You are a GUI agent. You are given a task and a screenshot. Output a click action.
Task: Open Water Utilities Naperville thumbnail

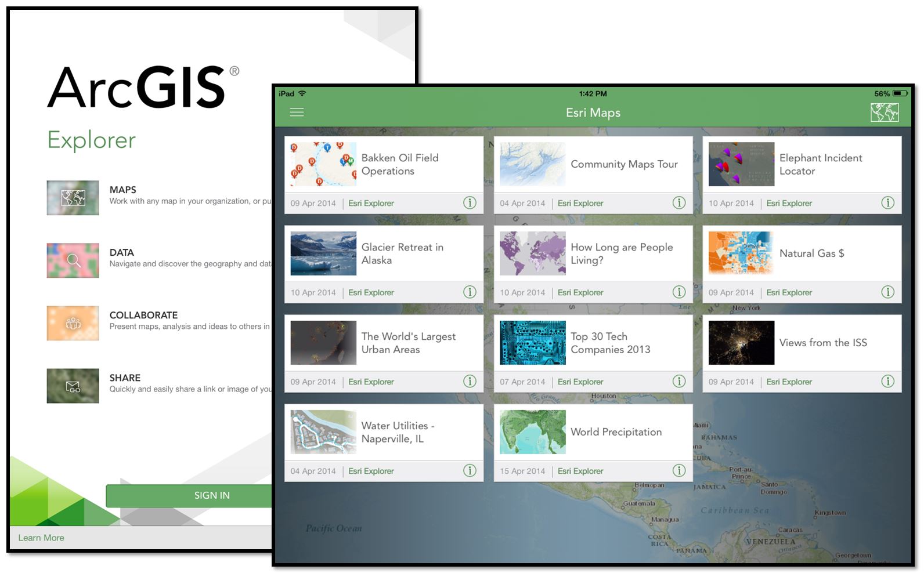pyautogui.click(x=323, y=432)
